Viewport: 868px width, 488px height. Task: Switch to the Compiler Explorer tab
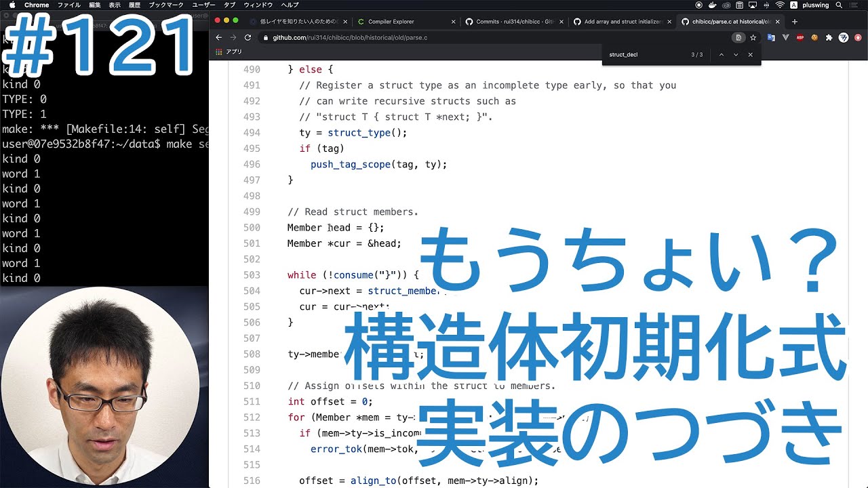coord(407,22)
